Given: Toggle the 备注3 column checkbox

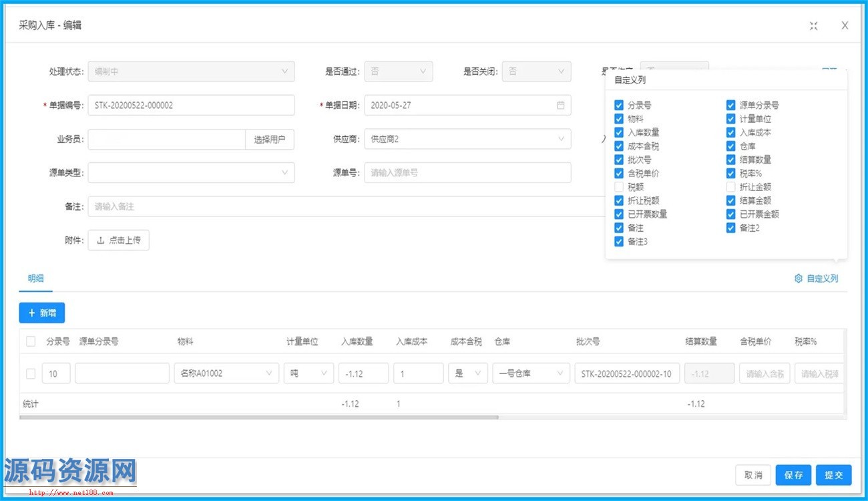Looking at the screenshot, I should coord(619,242).
